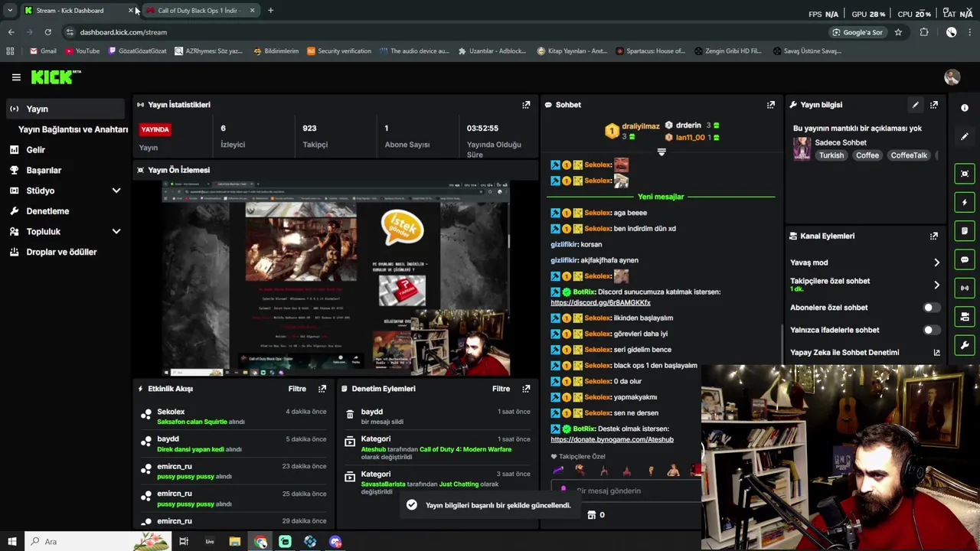The height and width of the screenshot is (551, 980).
Task: Open the AI chat moderation external link icon
Action: (936, 353)
